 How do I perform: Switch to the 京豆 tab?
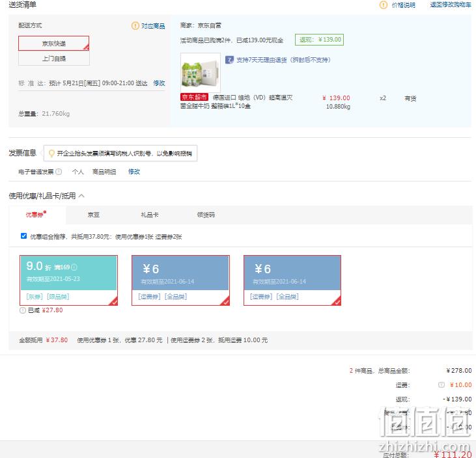tap(94, 215)
